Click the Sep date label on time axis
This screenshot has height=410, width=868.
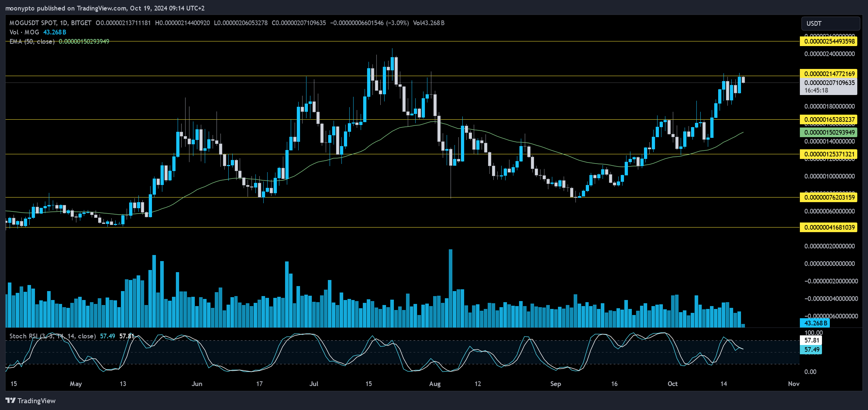[555, 384]
